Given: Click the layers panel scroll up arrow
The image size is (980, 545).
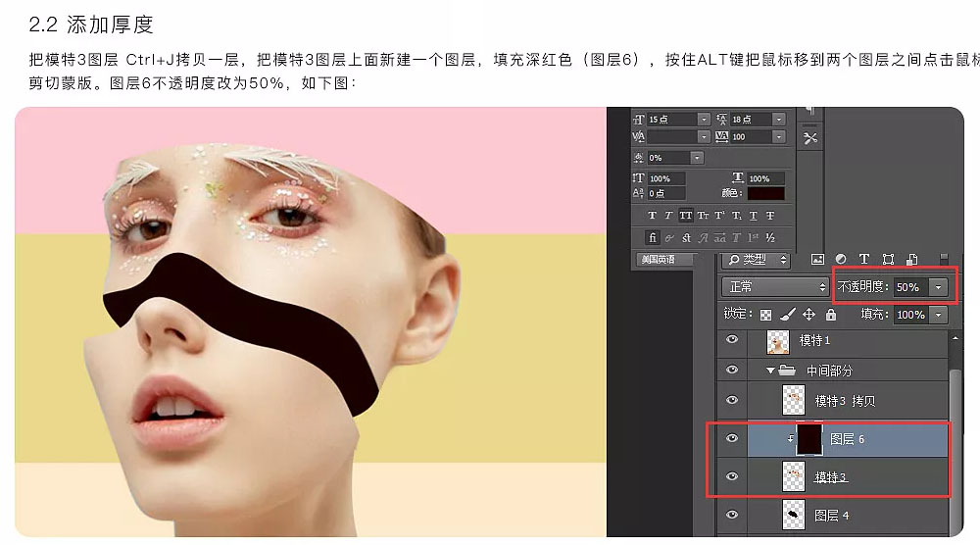Looking at the screenshot, I should [955, 338].
